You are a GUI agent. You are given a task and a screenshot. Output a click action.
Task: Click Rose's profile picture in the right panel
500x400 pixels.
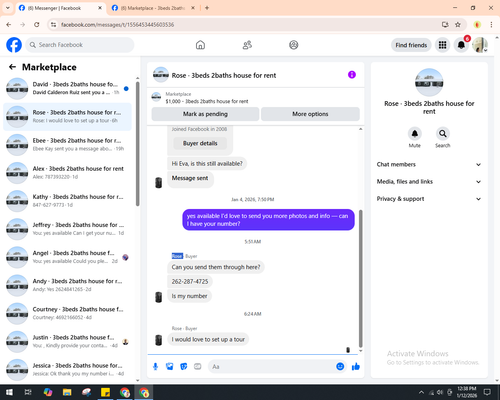(429, 82)
